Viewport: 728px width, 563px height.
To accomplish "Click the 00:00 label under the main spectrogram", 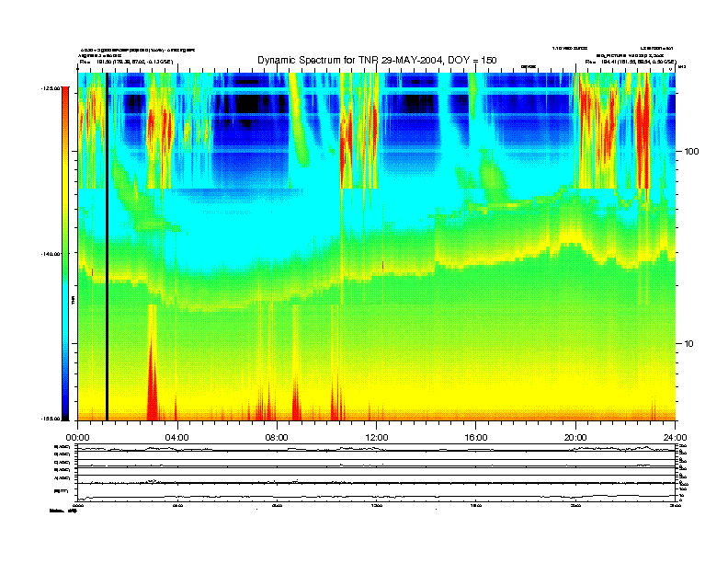I will pos(77,438).
